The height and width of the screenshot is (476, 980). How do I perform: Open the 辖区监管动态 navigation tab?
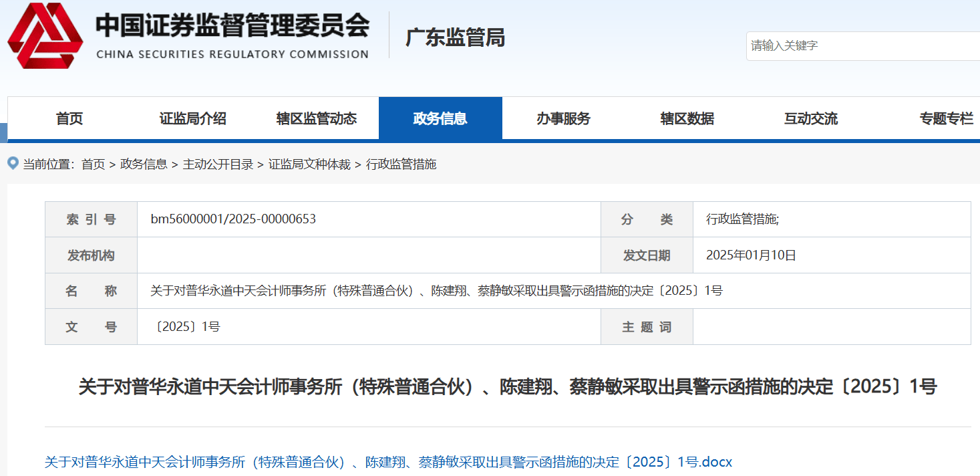(317, 119)
